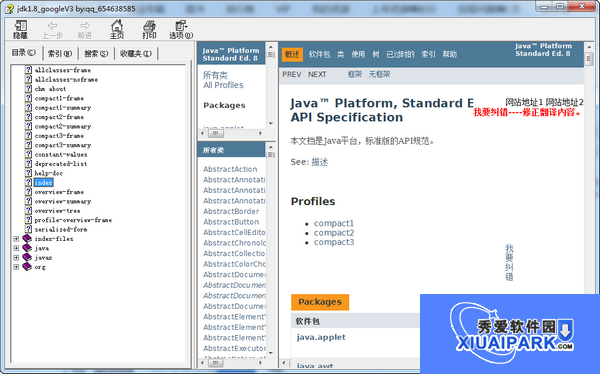Open the deprecated-list topic
Viewport: 600px width, 374px height.
pos(61,164)
